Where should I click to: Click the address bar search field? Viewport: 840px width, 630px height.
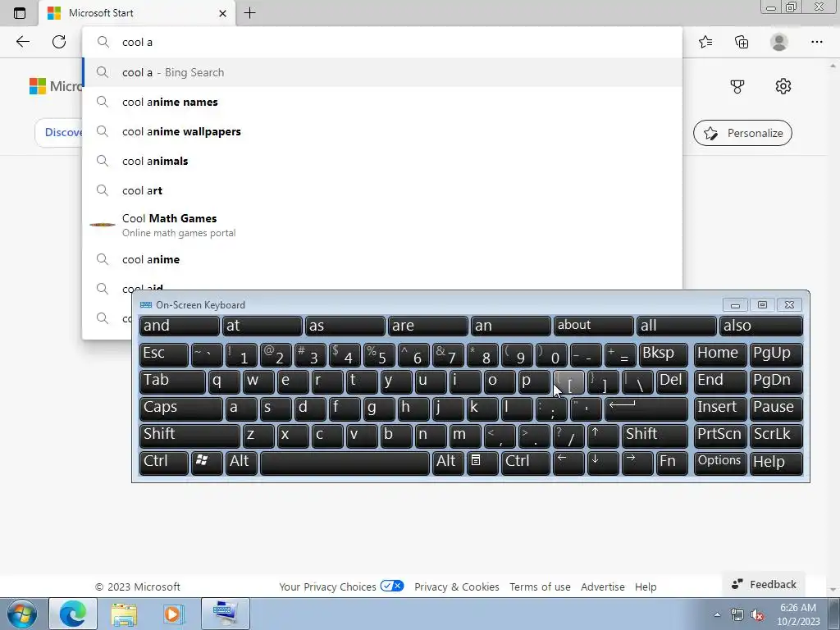[x=382, y=42]
